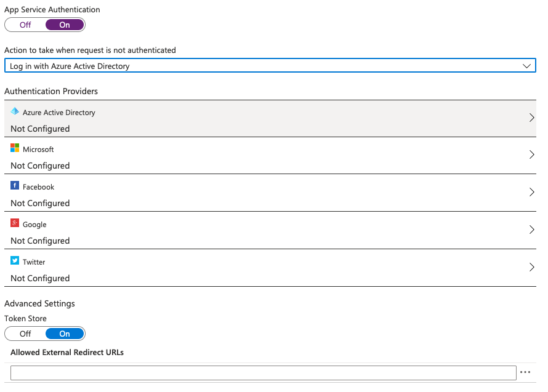This screenshot has height=392, width=548.
Task: Open the Twitter provider label
Action: (x=34, y=262)
